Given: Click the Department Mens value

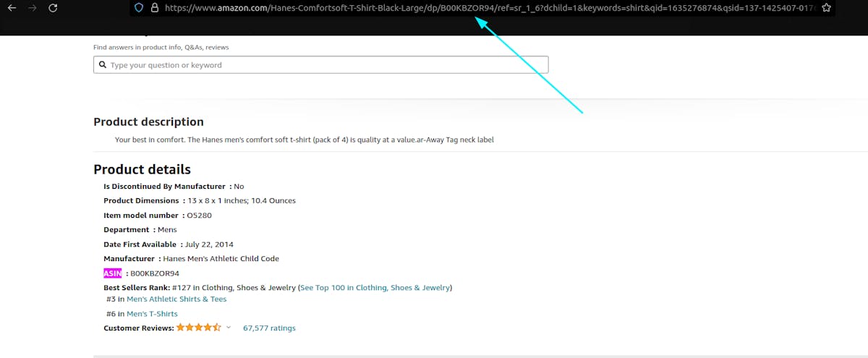Looking at the screenshot, I should tap(167, 230).
